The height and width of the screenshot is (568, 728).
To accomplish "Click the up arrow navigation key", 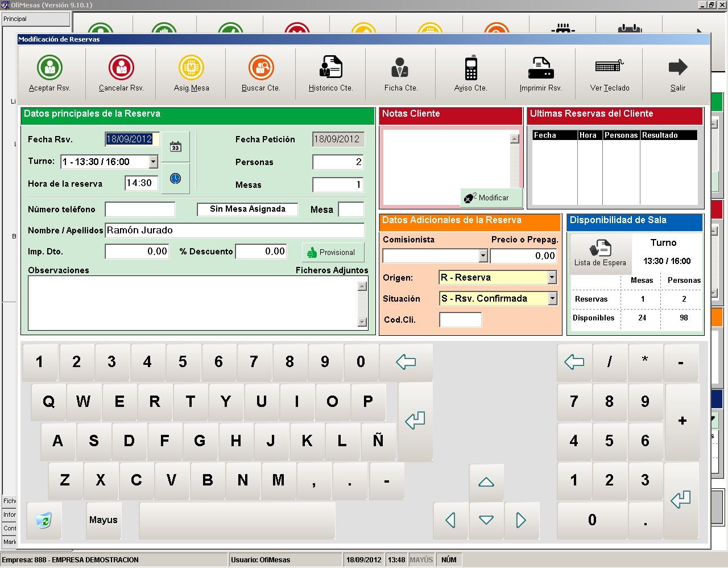I will pos(486,483).
